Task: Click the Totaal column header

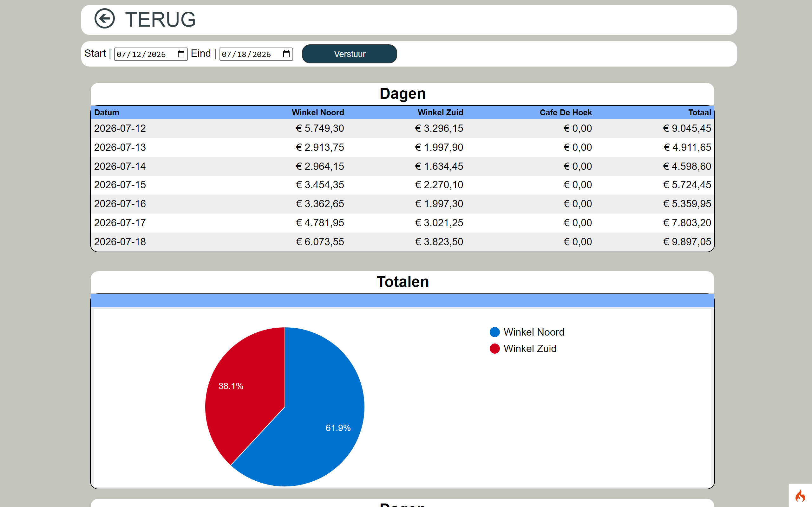Action: click(700, 113)
